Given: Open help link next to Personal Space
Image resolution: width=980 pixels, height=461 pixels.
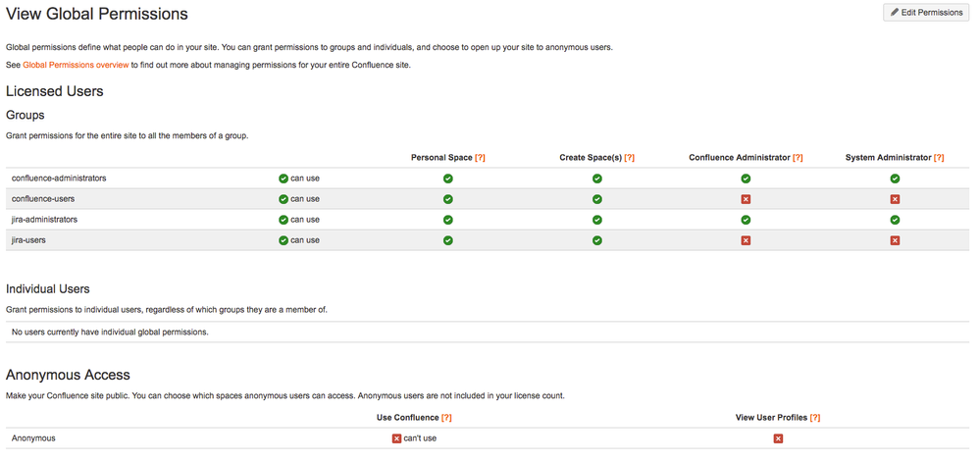Looking at the screenshot, I should coord(480,158).
